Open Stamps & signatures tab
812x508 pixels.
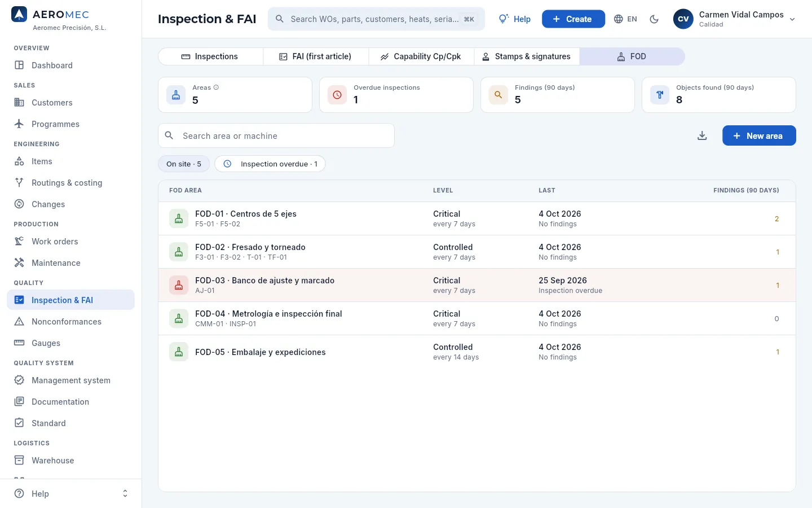pos(527,56)
